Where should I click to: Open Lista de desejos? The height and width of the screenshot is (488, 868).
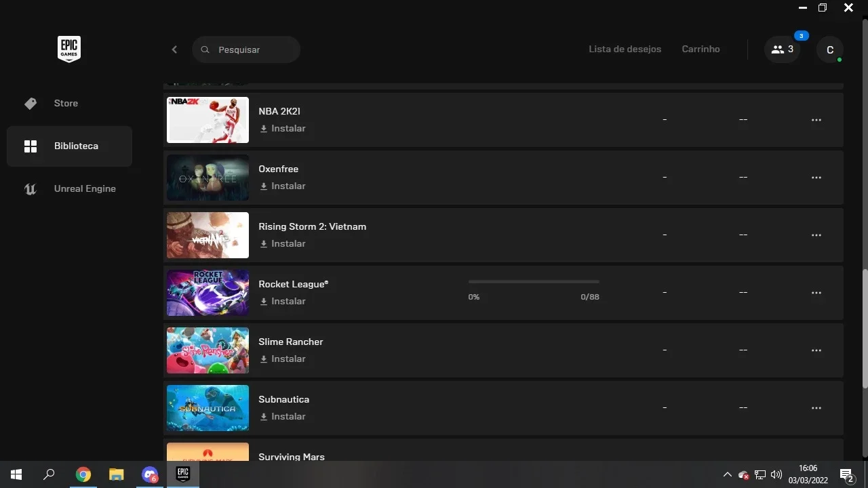point(625,49)
